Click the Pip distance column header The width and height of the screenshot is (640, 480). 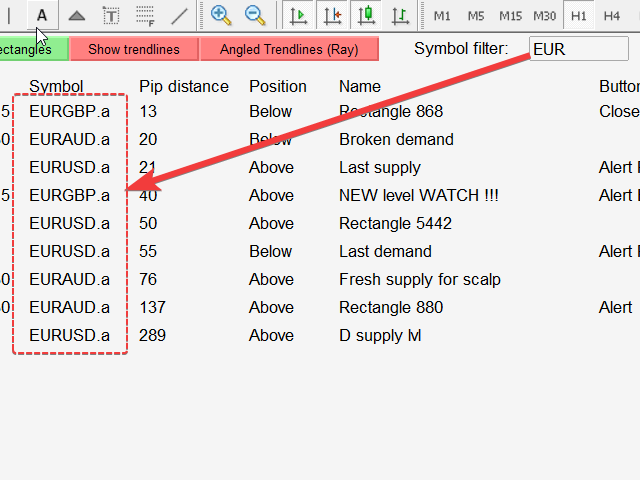[184, 87]
